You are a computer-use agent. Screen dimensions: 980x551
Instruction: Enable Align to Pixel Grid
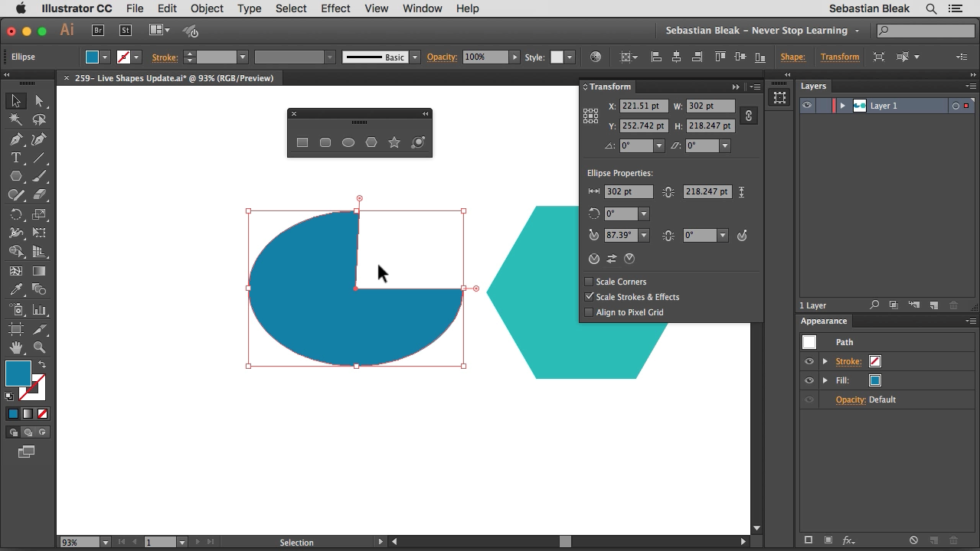(589, 312)
